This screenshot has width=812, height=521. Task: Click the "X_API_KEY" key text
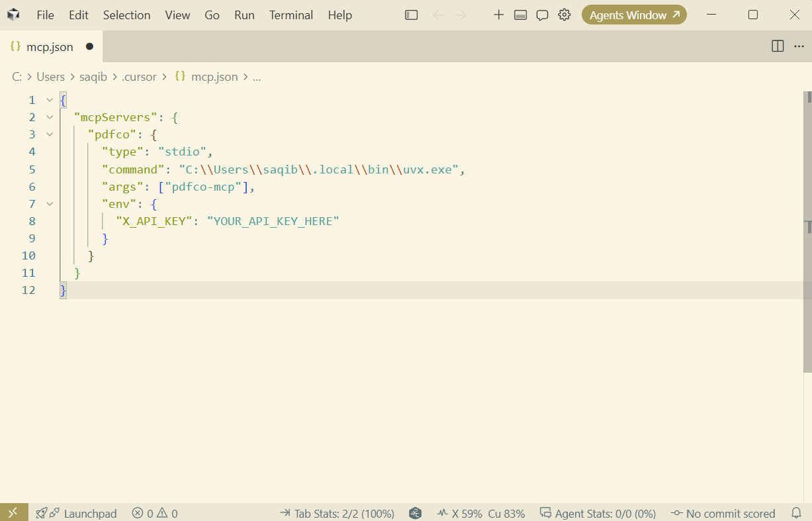point(154,221)
